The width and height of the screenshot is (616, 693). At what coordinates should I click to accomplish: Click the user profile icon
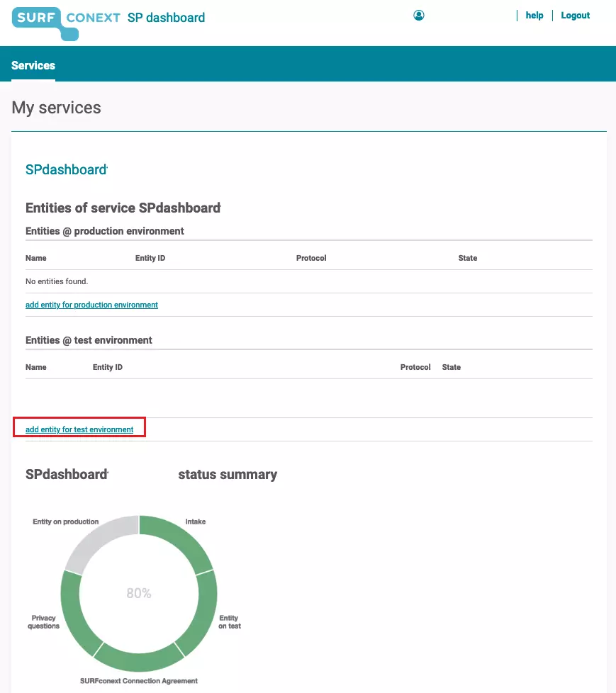pos(419,16)
